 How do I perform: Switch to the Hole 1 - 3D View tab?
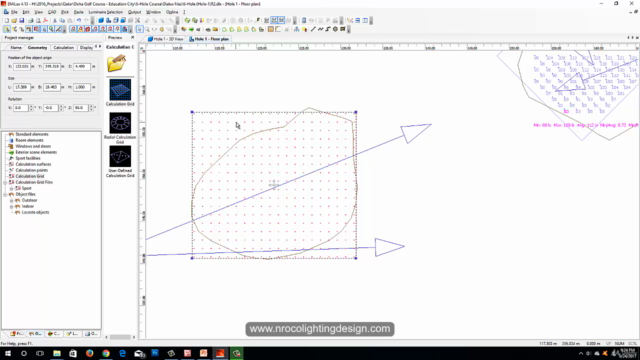[x=165, y=39]
